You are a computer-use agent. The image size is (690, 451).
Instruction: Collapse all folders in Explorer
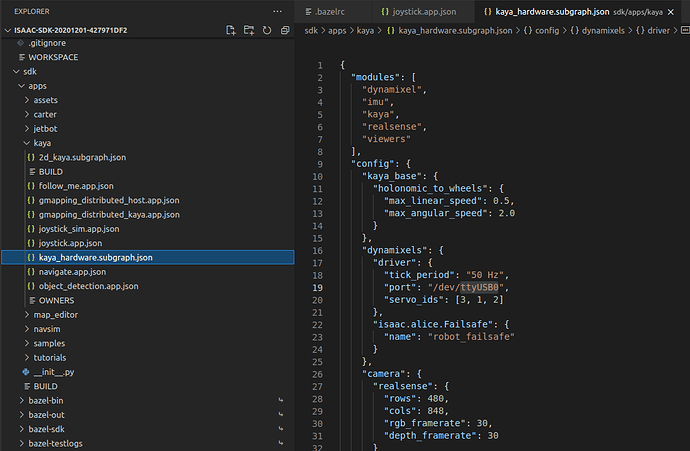[285, 30]
